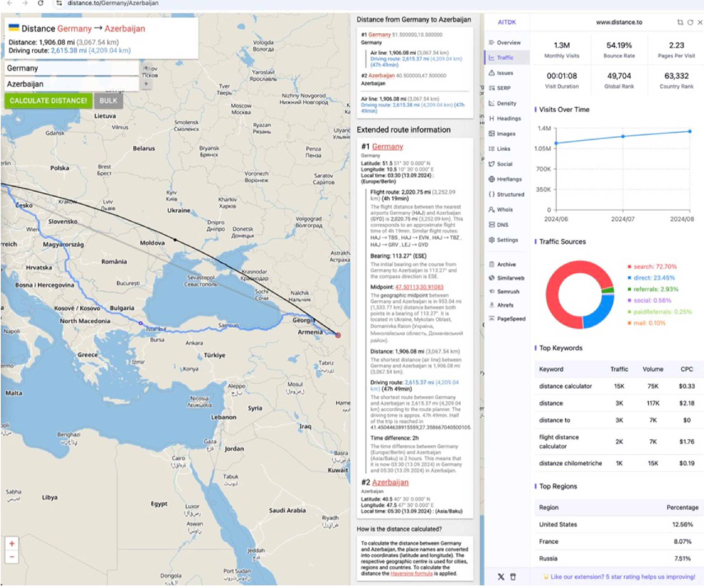Click the Azerbaijan destination input field

pos(71,84)
